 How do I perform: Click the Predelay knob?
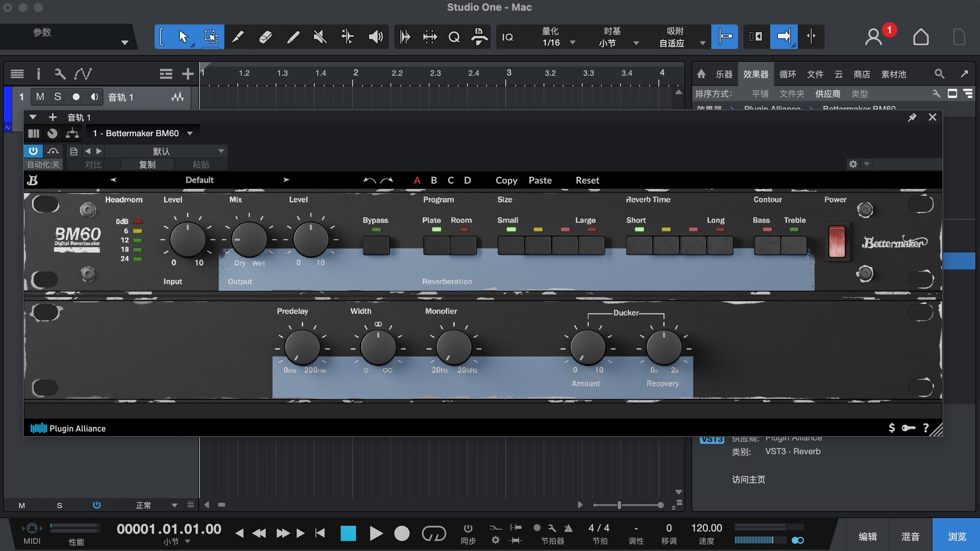(x=302, y=347)
